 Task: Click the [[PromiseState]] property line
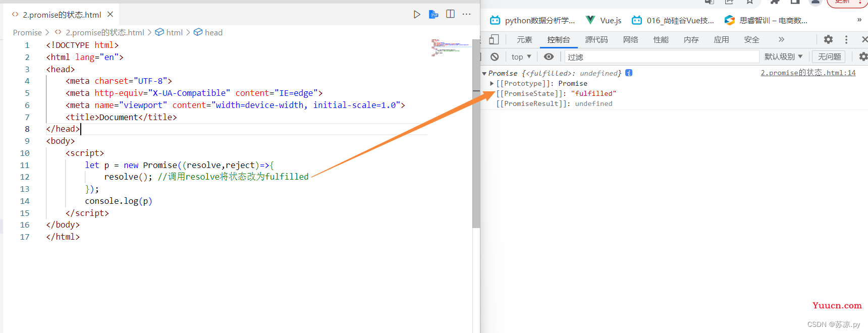point(556,94)
